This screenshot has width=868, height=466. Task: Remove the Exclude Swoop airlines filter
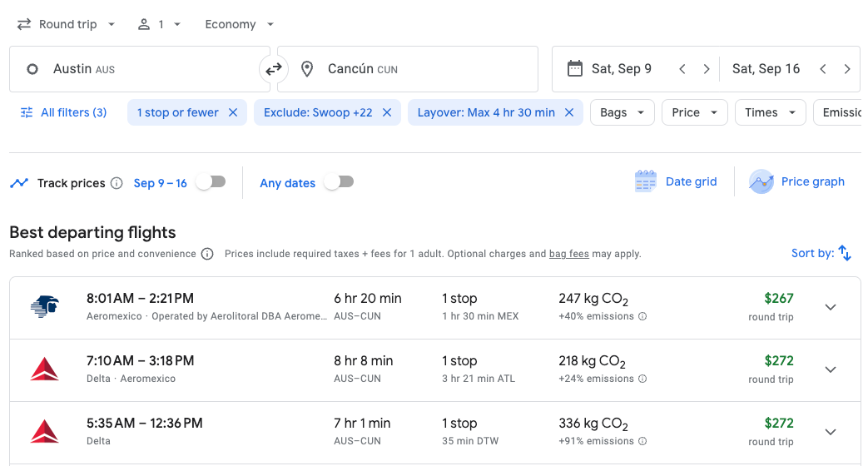387,112
